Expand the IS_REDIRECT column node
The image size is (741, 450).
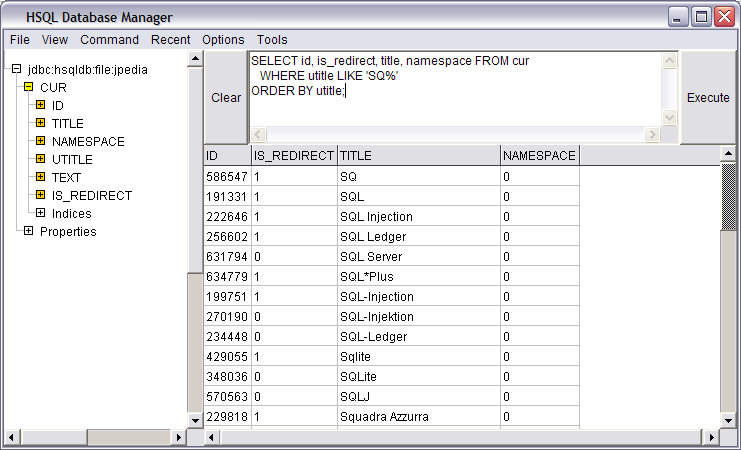pyautogui.click(x=41, y=195)
